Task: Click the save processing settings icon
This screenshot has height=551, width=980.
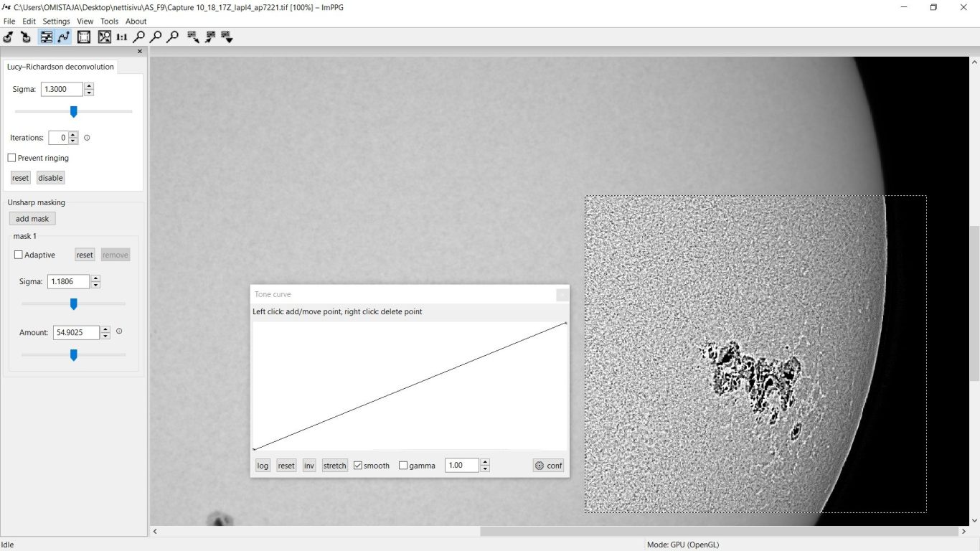Action: point(193,37)
